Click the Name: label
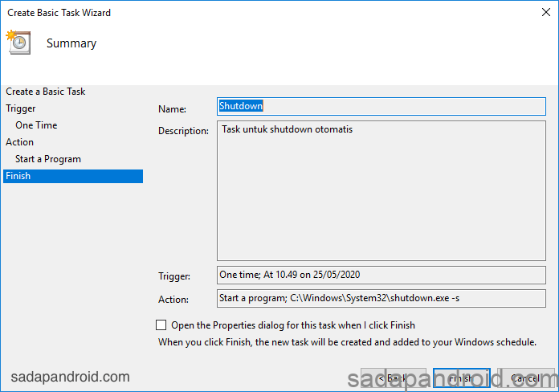The width and height of the screenshot is (559, 392). click(172, 109)
